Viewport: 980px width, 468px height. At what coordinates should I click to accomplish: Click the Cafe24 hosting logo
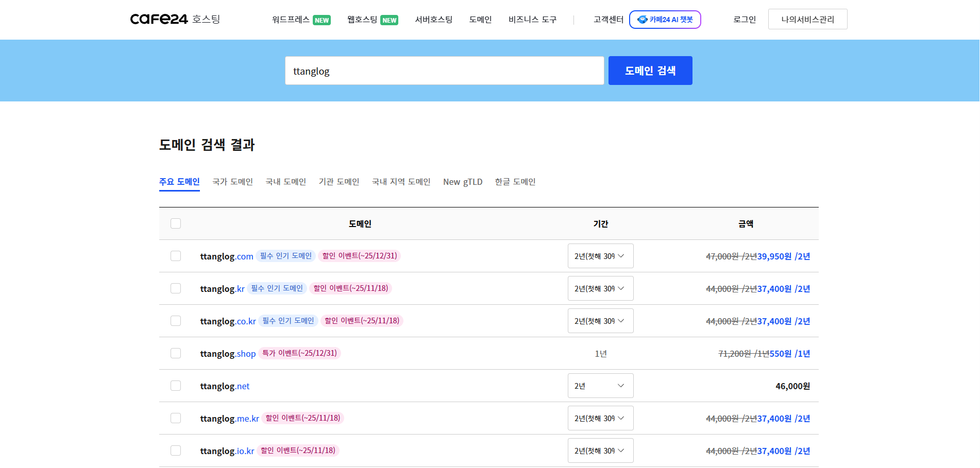(175, 19)
